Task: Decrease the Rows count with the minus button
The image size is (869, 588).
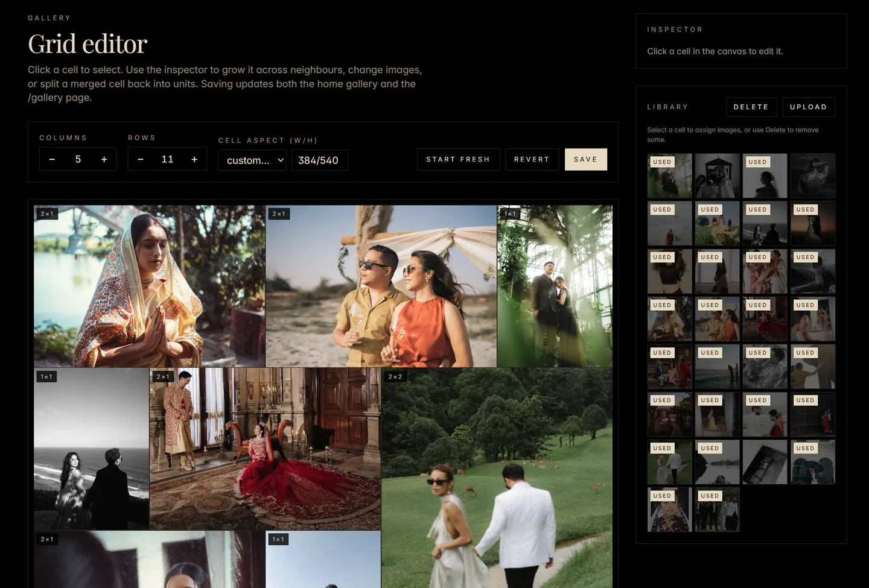Action: click(141, 159)
